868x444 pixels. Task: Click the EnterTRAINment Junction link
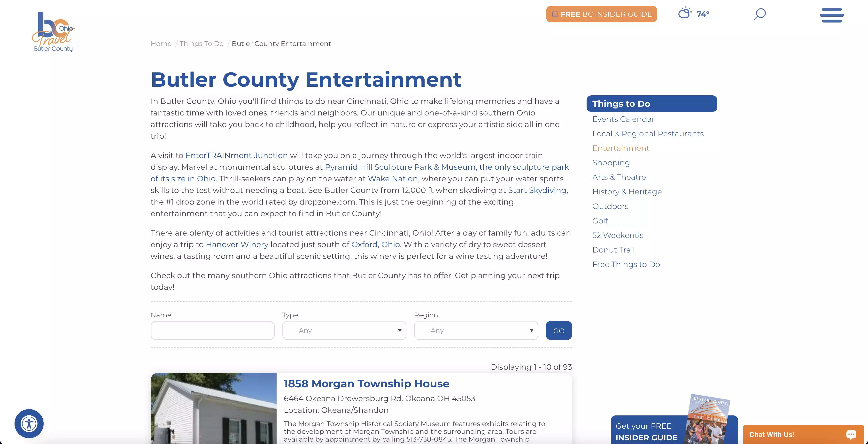tap(236, 155)
